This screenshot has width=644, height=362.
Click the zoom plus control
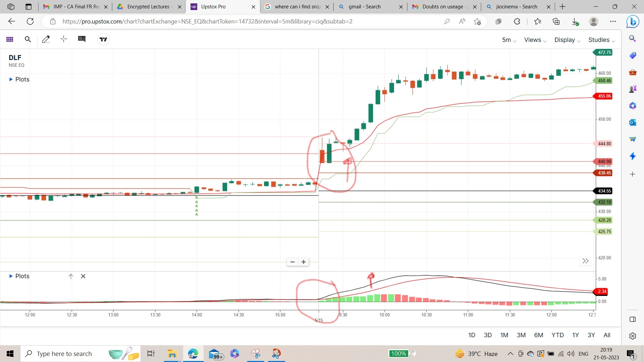304,262
